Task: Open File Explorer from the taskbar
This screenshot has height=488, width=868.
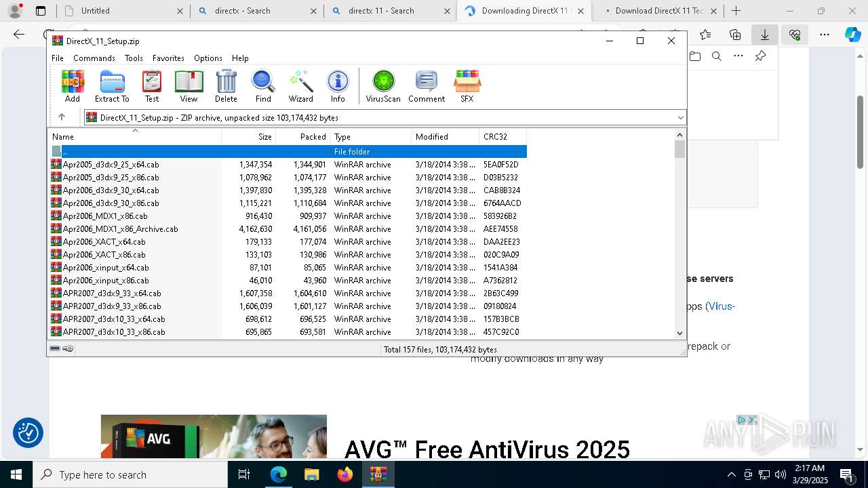Action: 311,474
